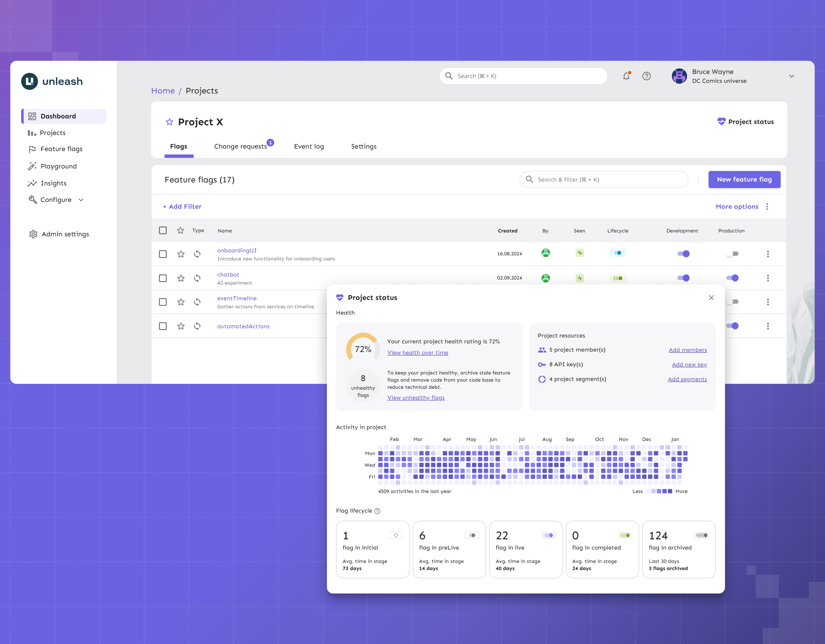The height and width of the screenshot is (644, 825).
Task: Click the notifications bell icon
Action: [626, 76]
